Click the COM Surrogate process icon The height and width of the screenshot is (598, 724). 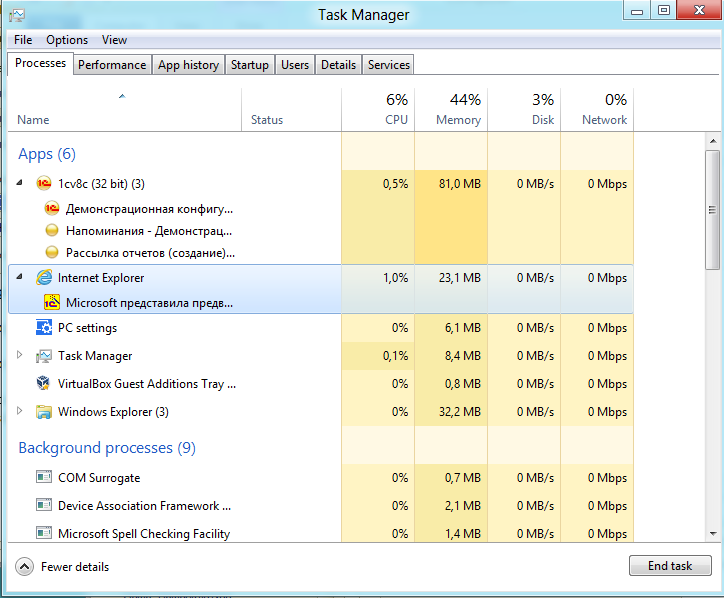[44, 477]
